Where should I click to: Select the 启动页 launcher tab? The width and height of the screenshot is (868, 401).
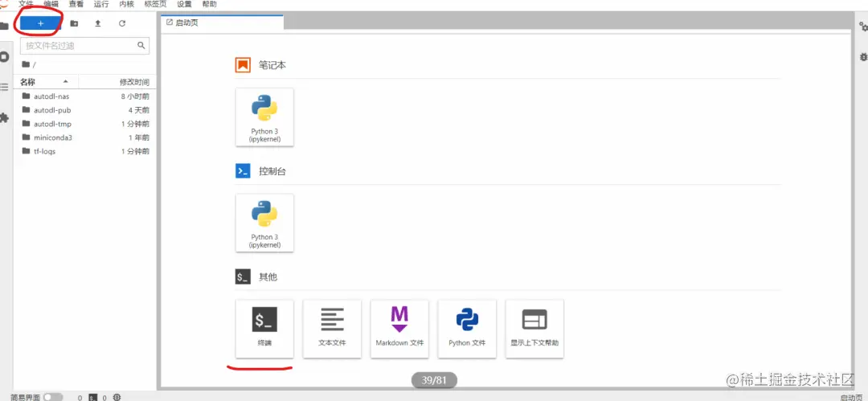pyautogui.click(x=222, y=23)
